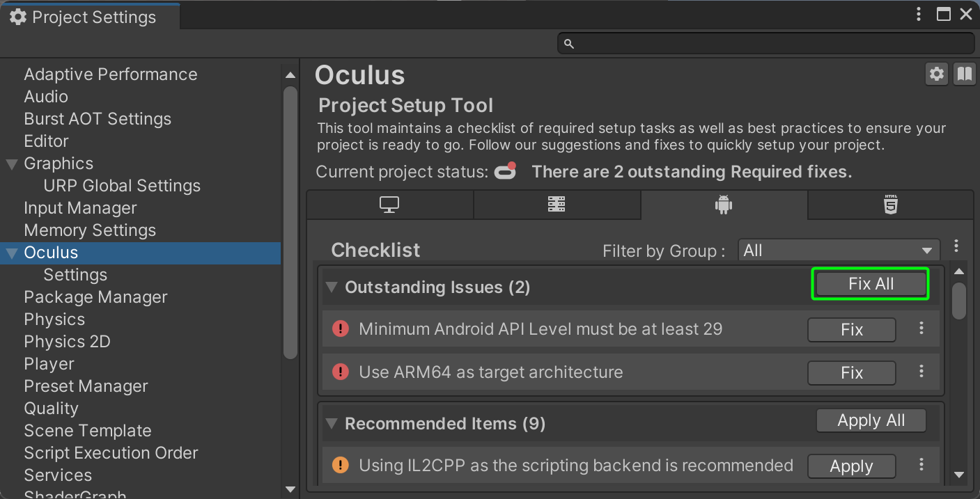
Task: Collapse the Recommended Items section
Action: (x=332, y=424)
